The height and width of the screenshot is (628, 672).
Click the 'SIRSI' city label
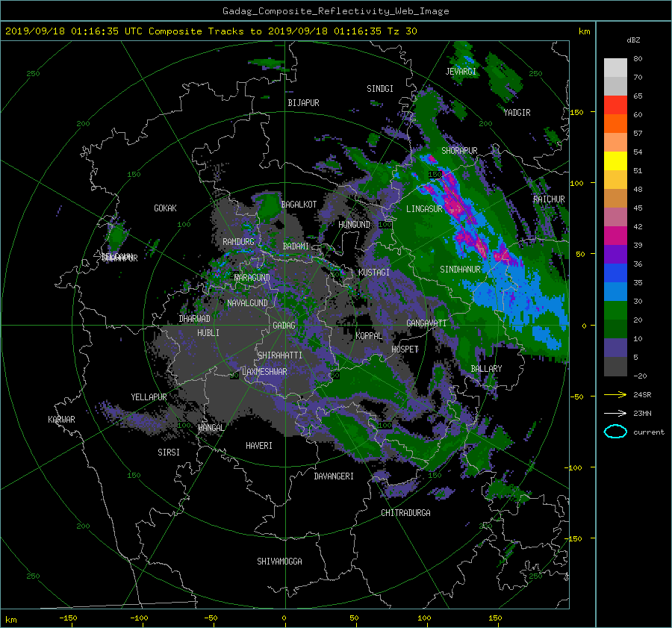coord(169,453)
